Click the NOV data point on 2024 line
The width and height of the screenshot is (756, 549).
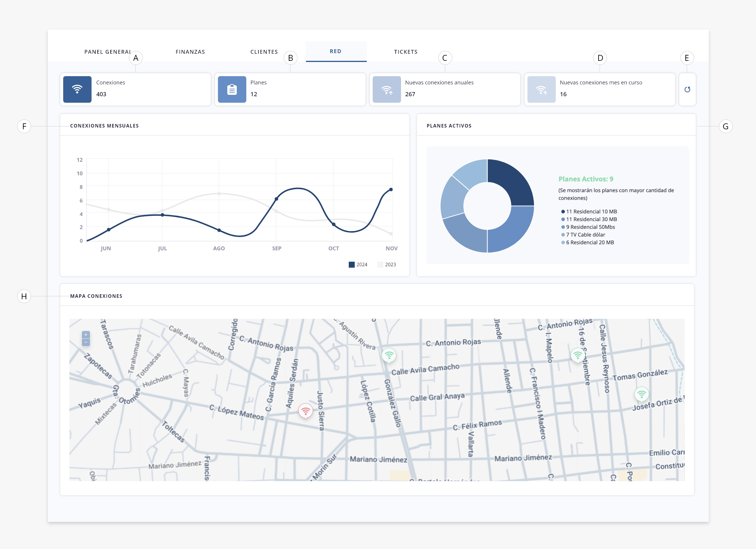pyautogui.click(x=391, y=189)
